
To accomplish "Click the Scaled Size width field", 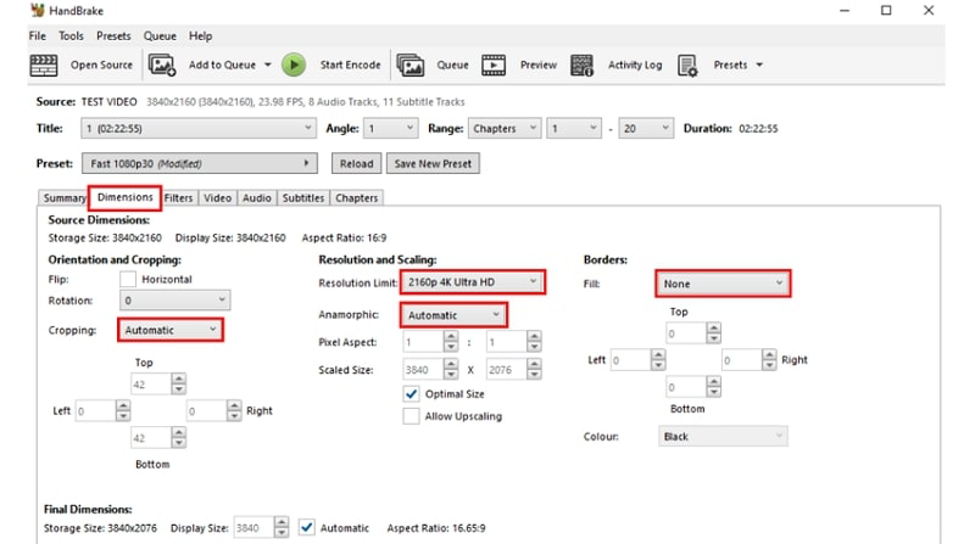I will tap(416, 369).
